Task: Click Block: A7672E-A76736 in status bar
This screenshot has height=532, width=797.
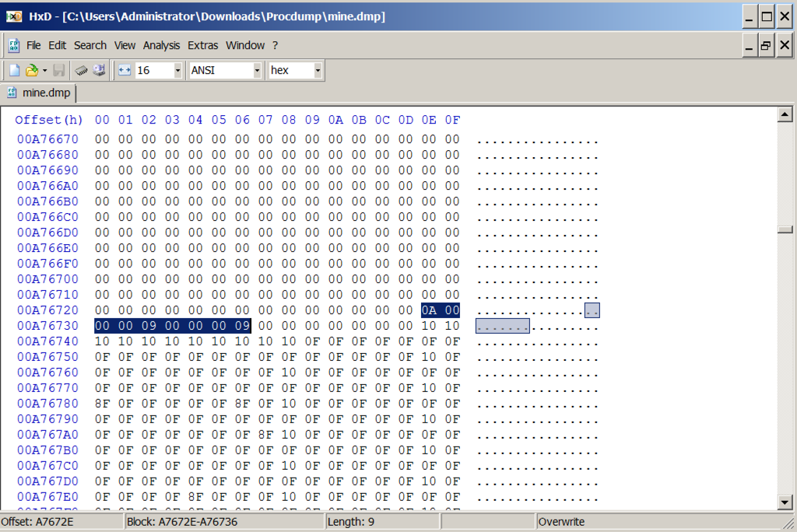Action: [181, 522]
